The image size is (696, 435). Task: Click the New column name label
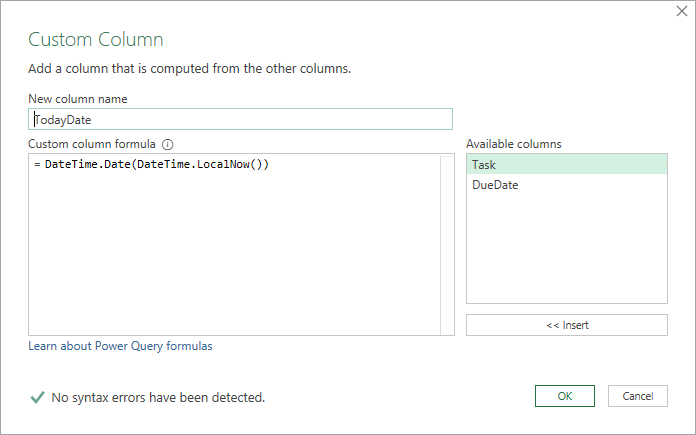pos(77,99)
